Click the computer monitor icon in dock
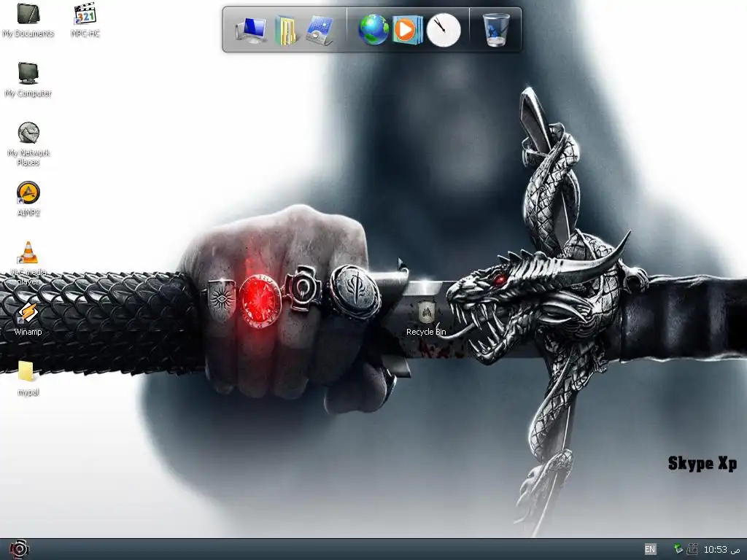The image size is (747, 560). 251,30
